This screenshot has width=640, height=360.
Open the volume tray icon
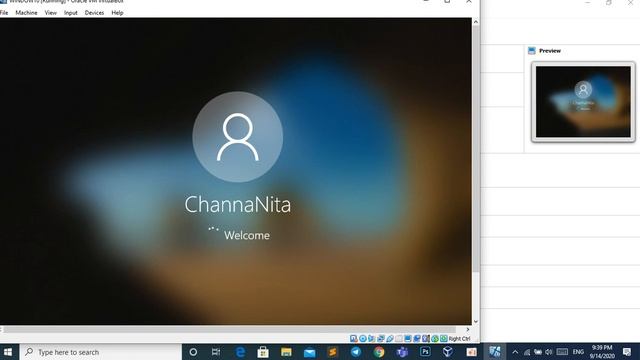click(549, 352)
